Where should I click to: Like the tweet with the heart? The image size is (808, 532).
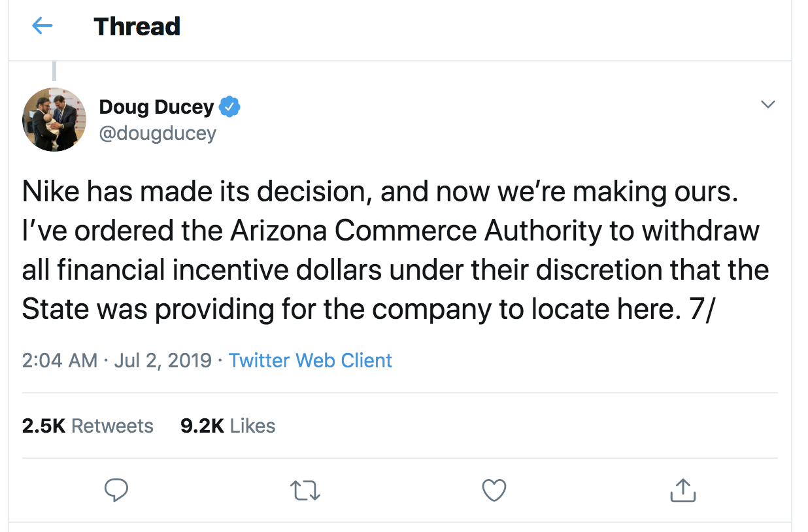(x=494, y=490)
